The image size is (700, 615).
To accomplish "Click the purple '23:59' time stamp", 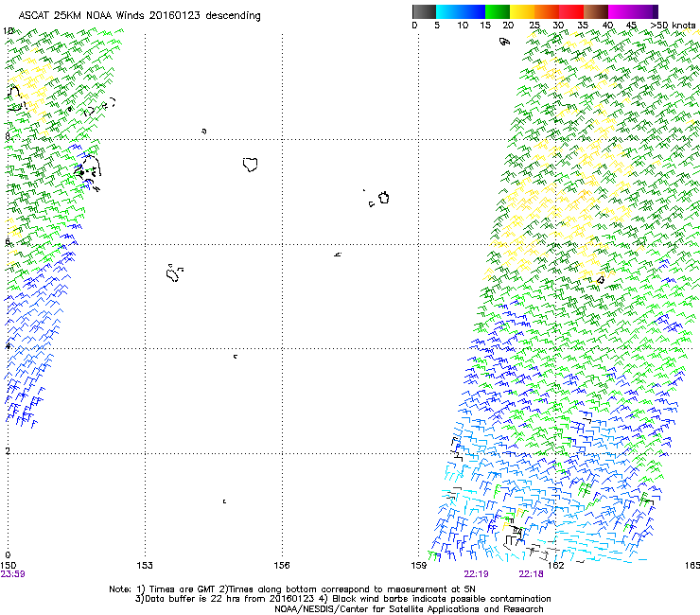I will (x=12, y=574).
